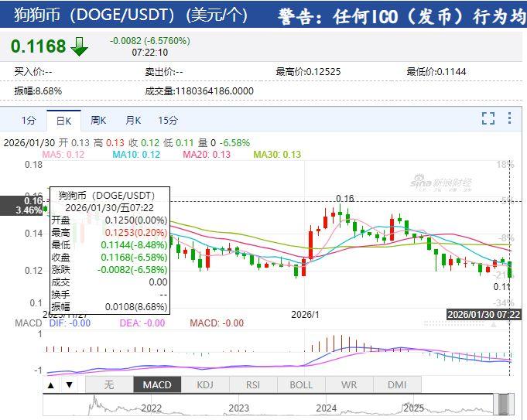Click the 振幅 0.0108(8.68%) tooltip row
Image resolution: width=527 pixels, height=420 pixels.
click(x=110, y=307)
